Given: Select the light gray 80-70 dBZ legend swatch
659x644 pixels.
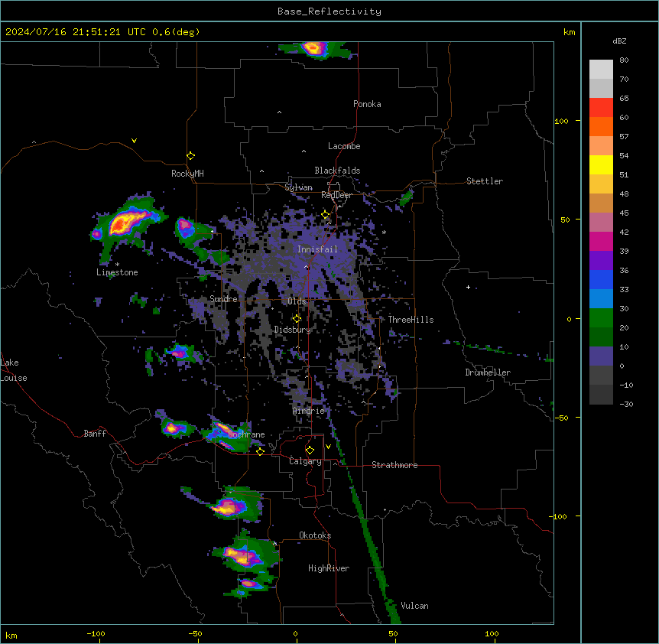Looking at the screenshot, I should pos(601,69).
